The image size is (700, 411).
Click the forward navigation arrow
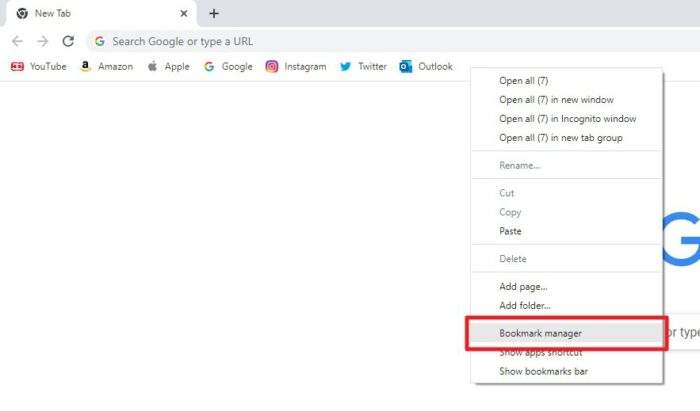(42, 41)
